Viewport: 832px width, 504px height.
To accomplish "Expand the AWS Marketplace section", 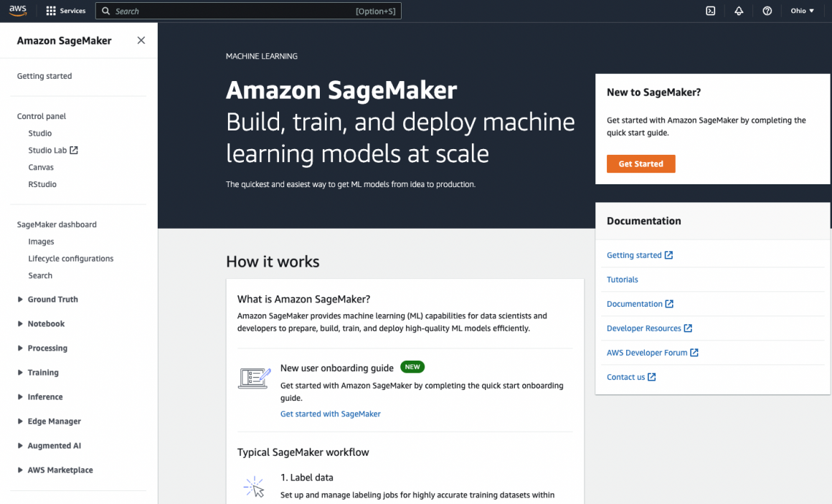I will pyautogui.click(x=60, y=470).
